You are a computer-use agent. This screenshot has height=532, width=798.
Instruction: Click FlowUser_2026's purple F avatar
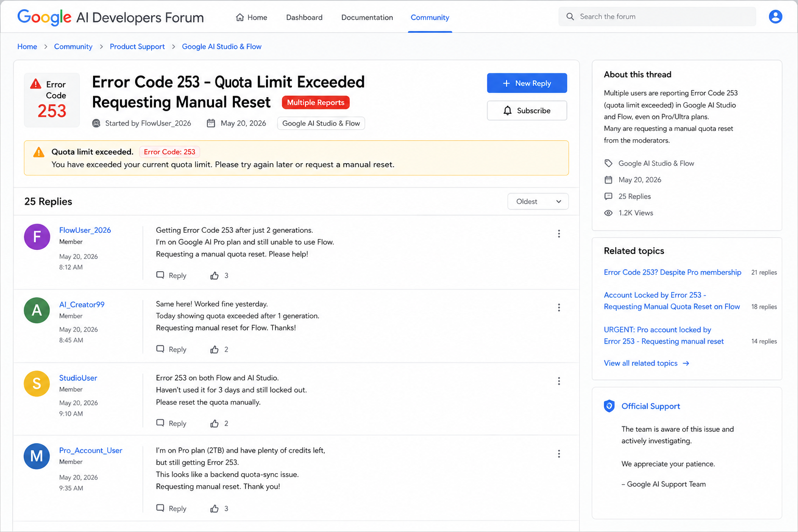pyautogui.click(x=37, y=237)
